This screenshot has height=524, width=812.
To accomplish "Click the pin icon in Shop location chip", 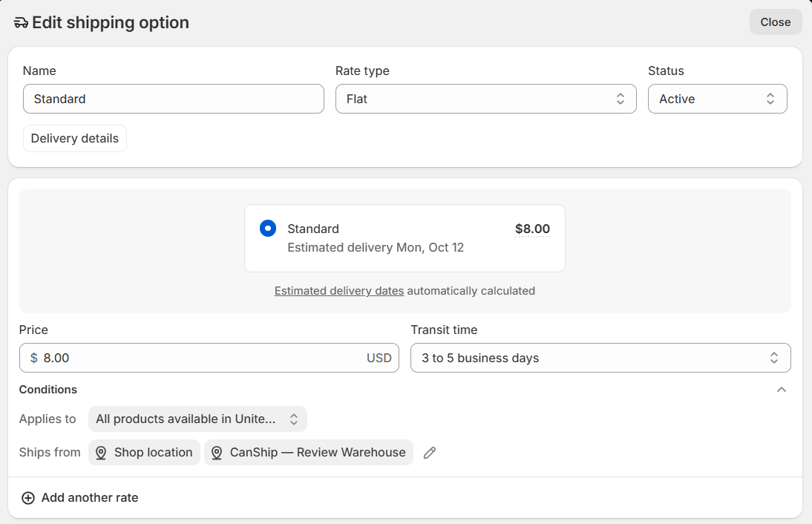I will pyautogui.click(x=101, y=453).
